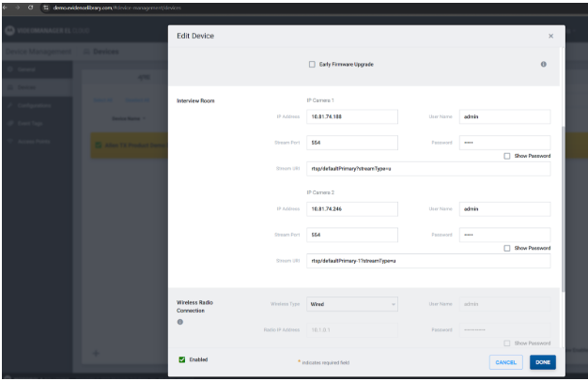The image size is (588, 381).
Task: Toggle the Allen TX Product Demo row checkbox
Action: point(99,145)
